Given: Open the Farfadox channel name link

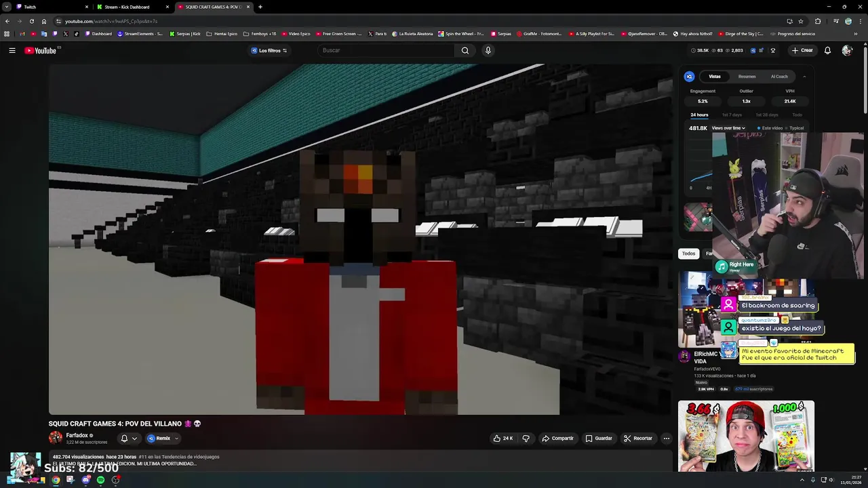Looking at the screenshot, I should pyautogui.click(x=77, y=435).
